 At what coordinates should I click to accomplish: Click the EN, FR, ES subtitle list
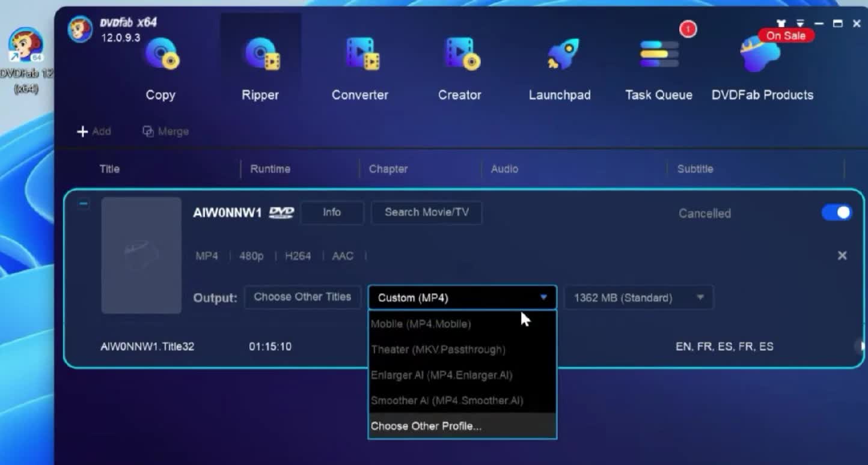point(724,347)
